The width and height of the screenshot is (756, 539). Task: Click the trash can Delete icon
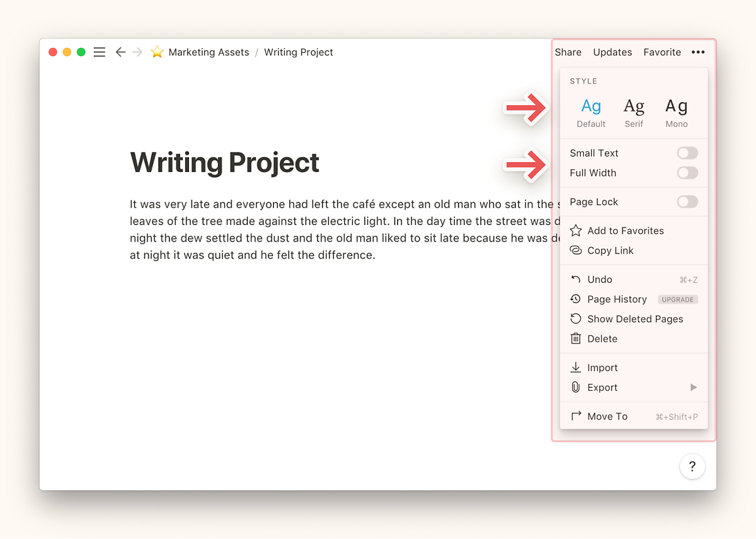tap(576, 339)
